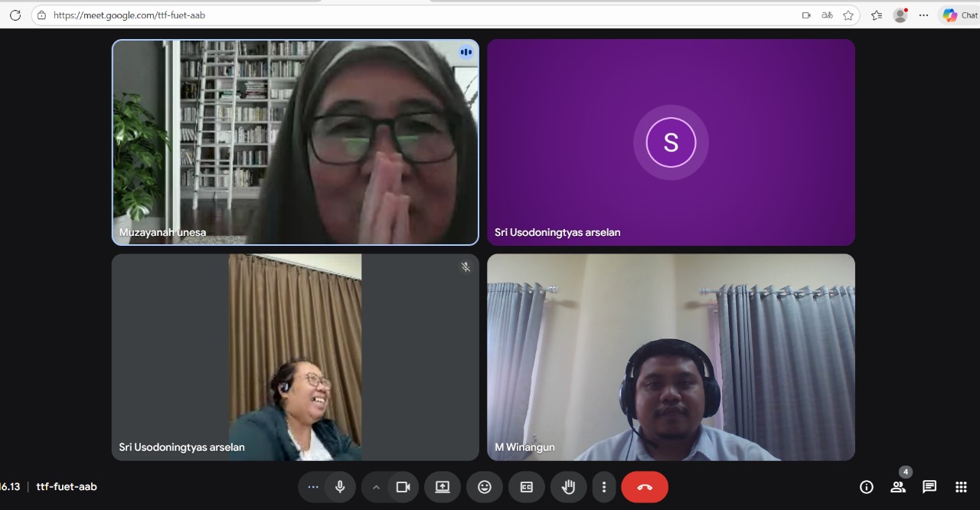The width and height of the screenshot is (980, 510).
Task: Send a reaction with the emoji icon
Action: pos(485,487)
